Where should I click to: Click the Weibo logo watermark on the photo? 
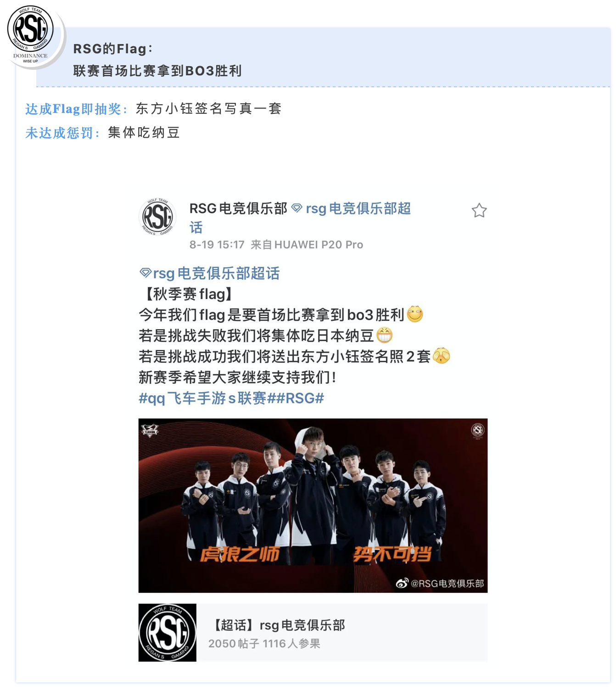pyautogui.click(x=402, y=583)
